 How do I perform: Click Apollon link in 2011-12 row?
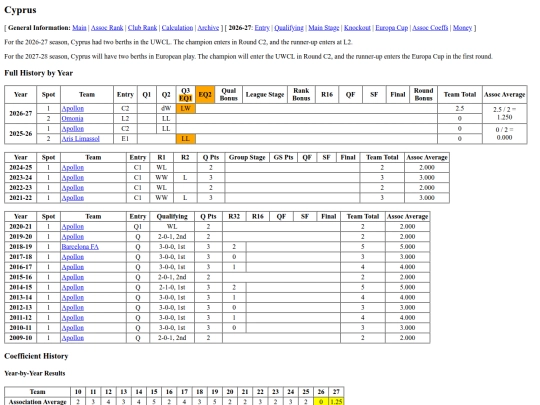coord(73,318)
